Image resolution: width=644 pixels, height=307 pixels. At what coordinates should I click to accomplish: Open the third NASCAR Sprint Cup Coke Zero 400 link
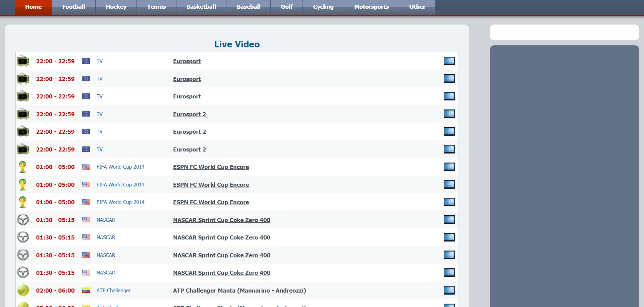pos(222,255)
